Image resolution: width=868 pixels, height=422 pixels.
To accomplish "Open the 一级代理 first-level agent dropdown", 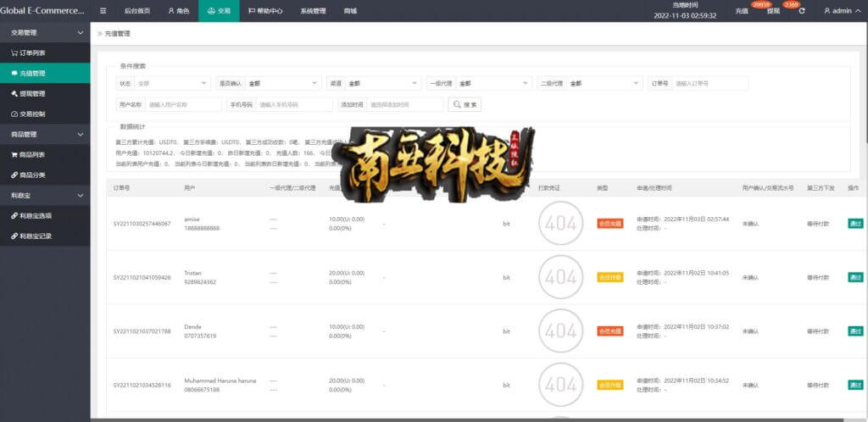I will click(x=494, y=84).
